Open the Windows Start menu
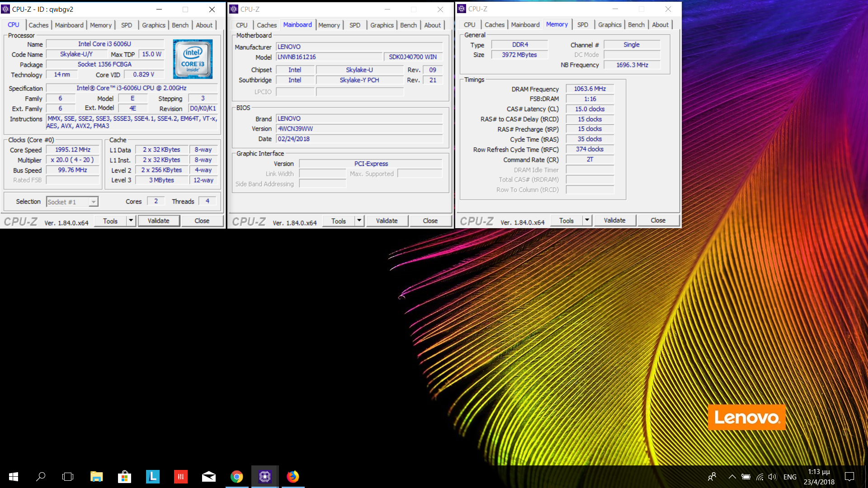 (14, 477)
